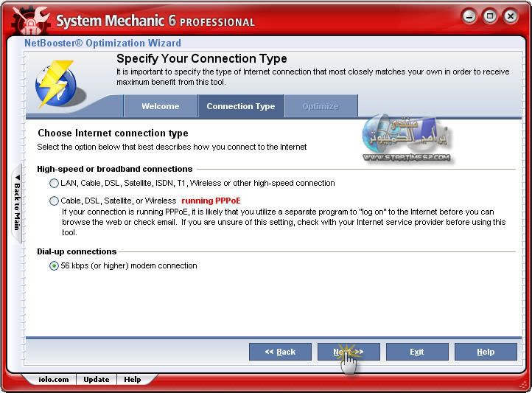This screenshot has width=532, height=393.
Task: Select 56 kbps modem connection radio button
Action: point(54,265)
